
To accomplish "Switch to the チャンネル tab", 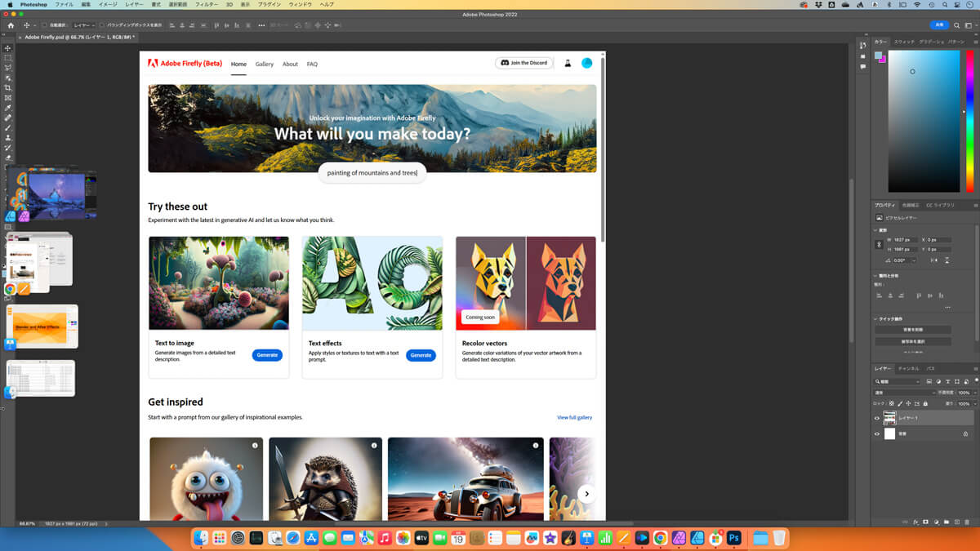I will coord(908,369).
